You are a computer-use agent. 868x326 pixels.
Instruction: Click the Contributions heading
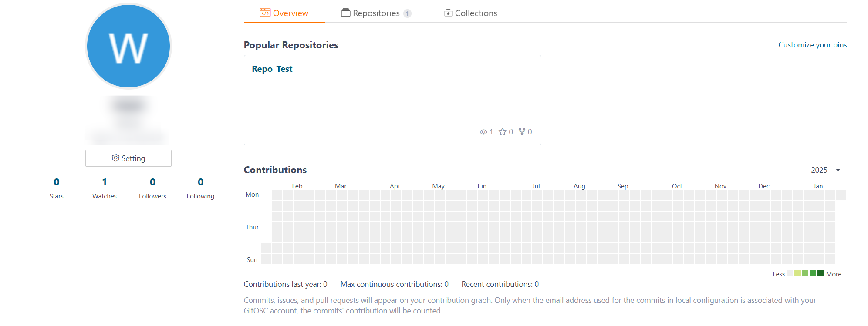click(x=275, y=170)
